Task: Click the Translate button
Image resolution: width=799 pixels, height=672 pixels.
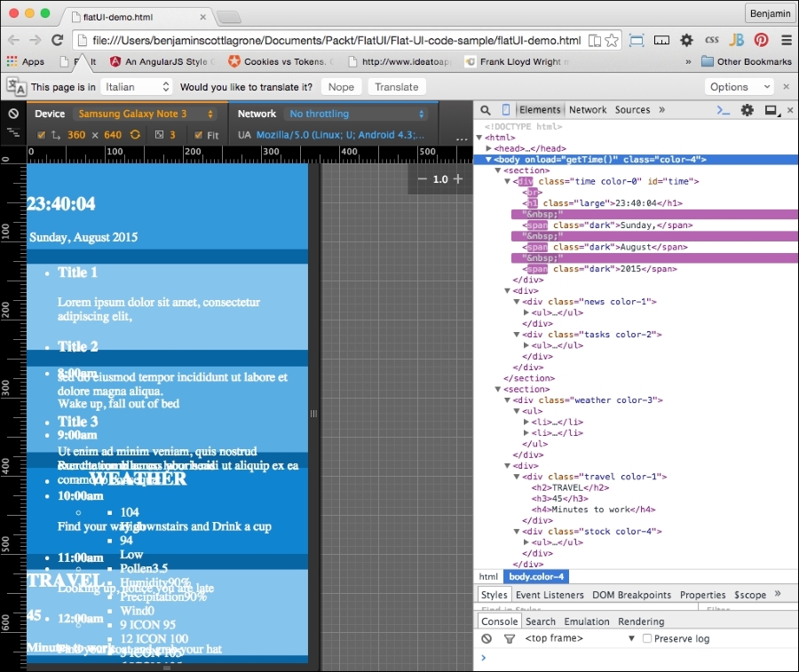Action: pos(396,87)
